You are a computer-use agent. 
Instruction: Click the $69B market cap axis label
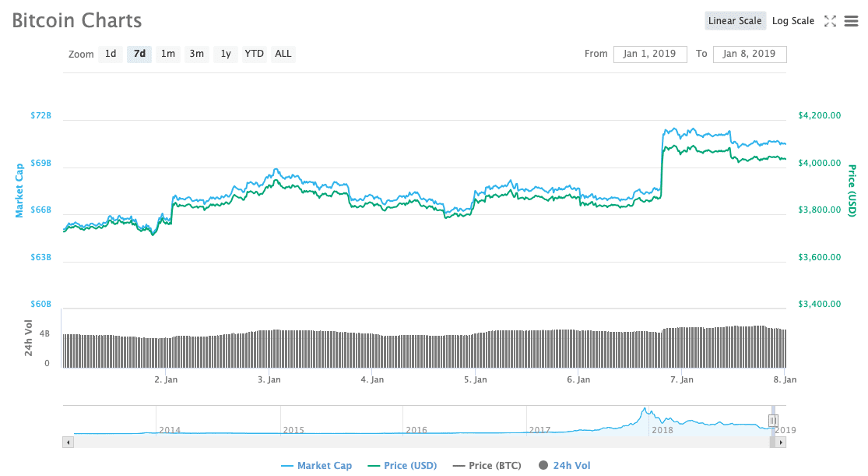pos(41,163)
